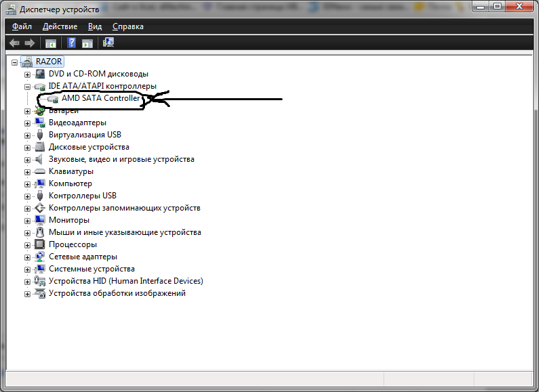Viewport: 555px width, 392px height.
Task: Expand Системные устройства node
Action: pyautogui.click(x=27, y=269)
